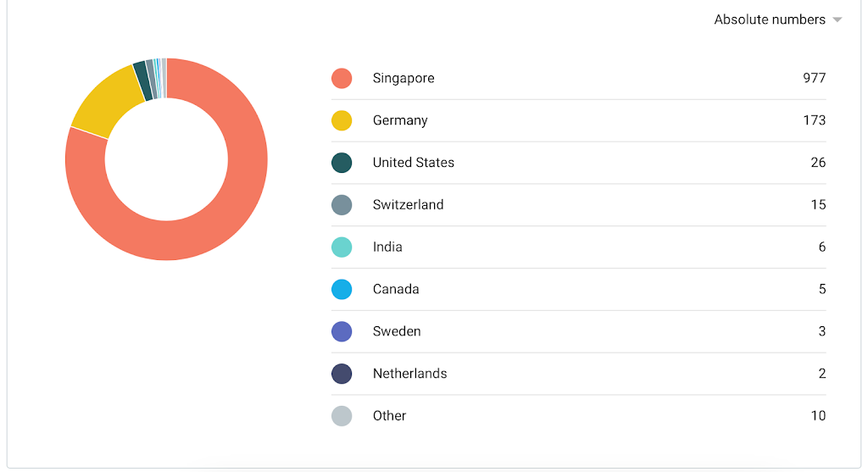Click the Singapore orange legend dot

pos(342,78)
